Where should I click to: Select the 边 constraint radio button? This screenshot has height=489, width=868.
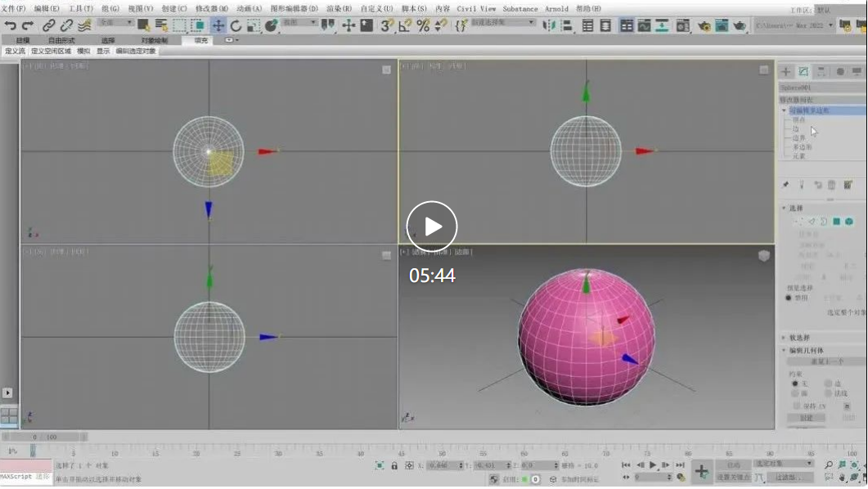(828, 384)
